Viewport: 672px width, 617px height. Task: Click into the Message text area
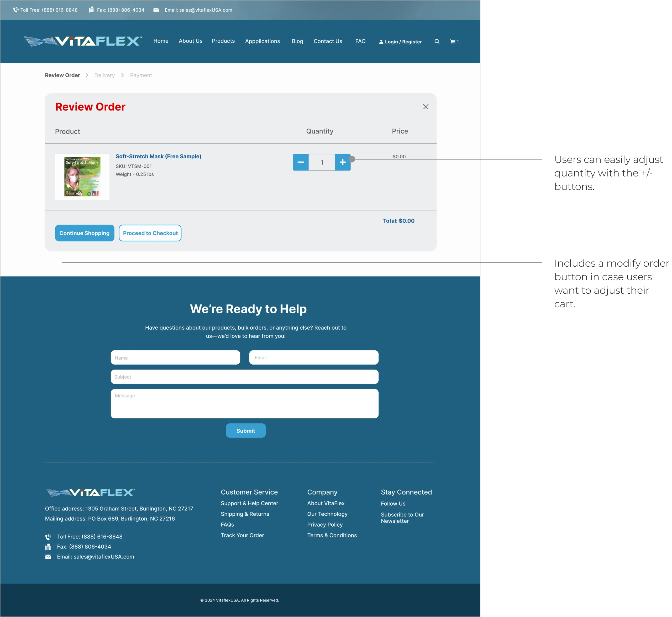tap(245, 403)
